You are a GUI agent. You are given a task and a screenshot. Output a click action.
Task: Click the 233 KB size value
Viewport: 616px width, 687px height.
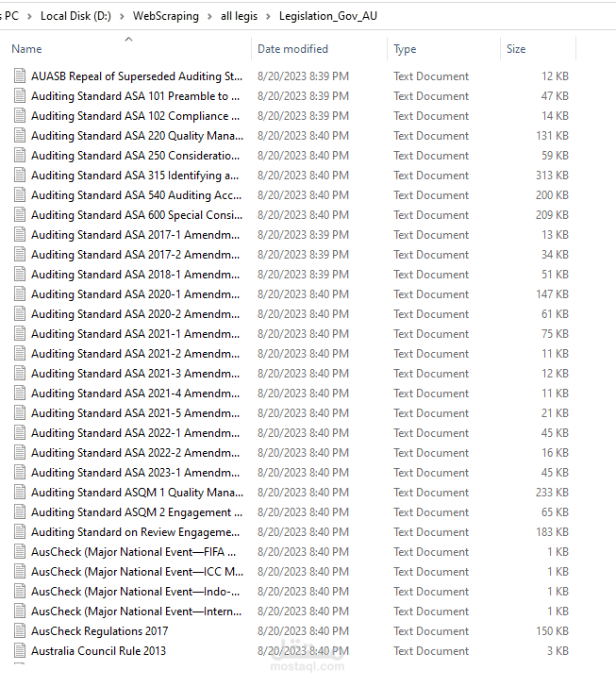click(552, 493)
